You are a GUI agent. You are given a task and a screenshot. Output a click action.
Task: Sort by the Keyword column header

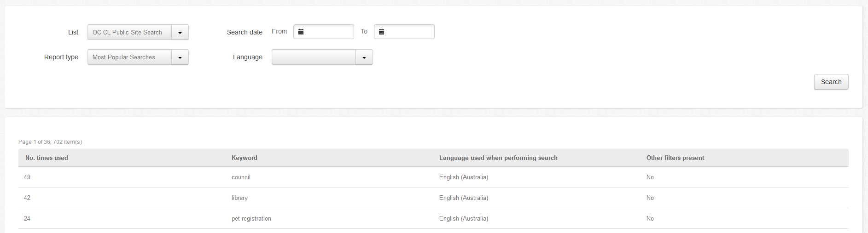coord(245,158)
